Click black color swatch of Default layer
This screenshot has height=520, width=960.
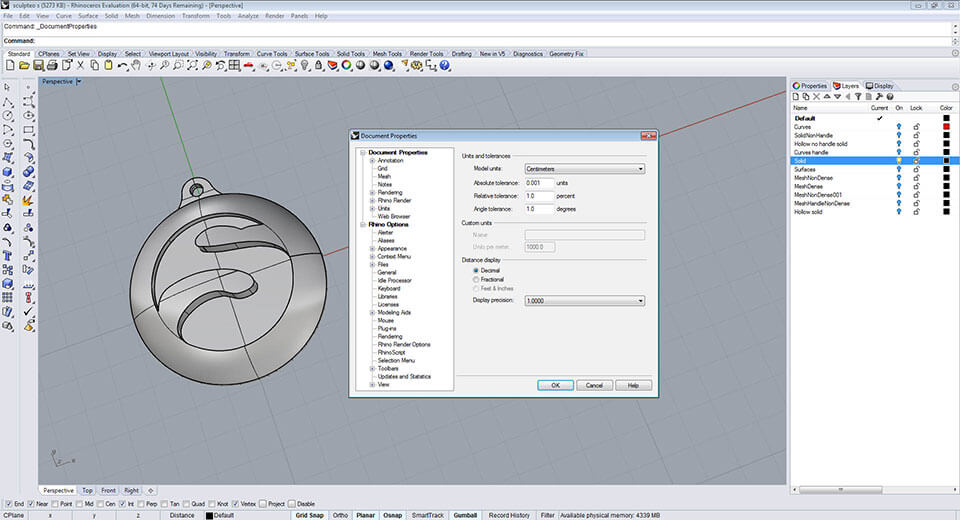(946, 118)
